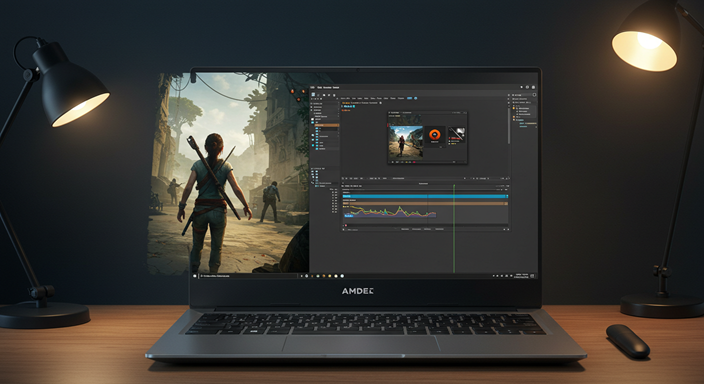Open the Windows Start button on the taskbar
The width and height of the screenshot is (704, 384).
pyautogui.click(x=195, y=276)
